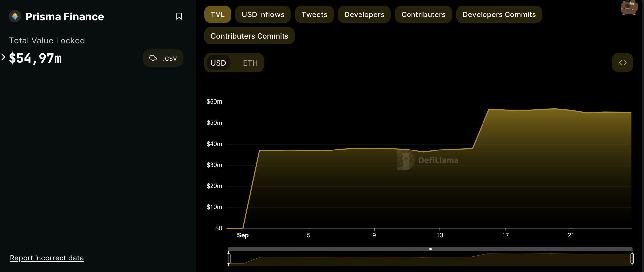The image size is (644, 272).
Task: Open the embed chart code button
Action: pyautogui.click(x=622, y=63)
